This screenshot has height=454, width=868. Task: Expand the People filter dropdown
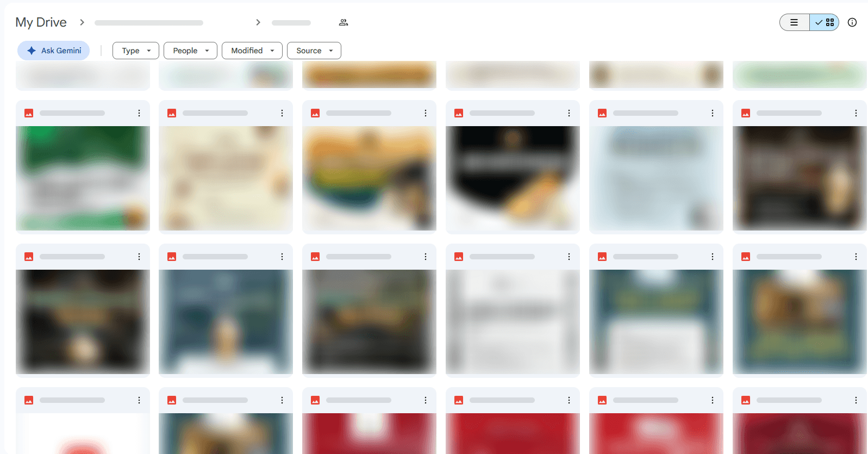[x=190, y=51]
